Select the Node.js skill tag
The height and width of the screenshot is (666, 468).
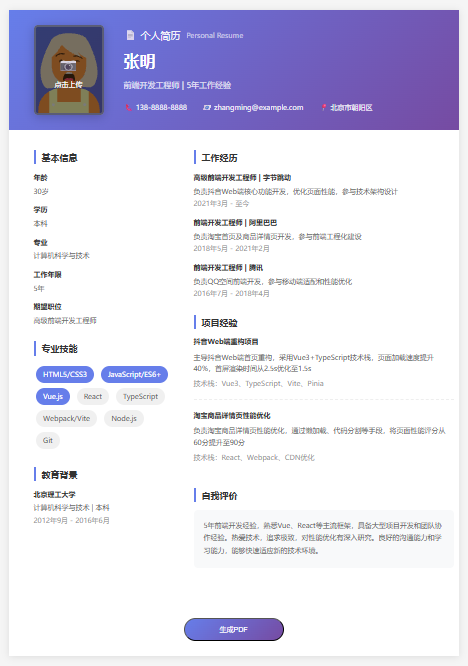point(124,418)
